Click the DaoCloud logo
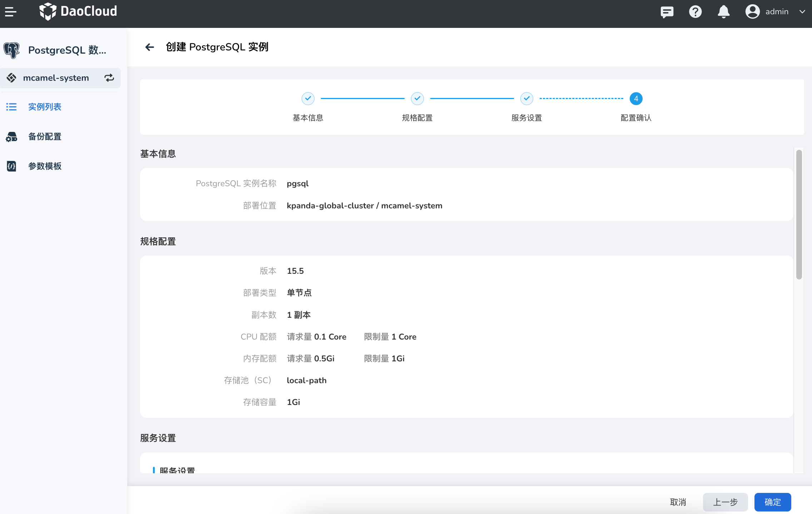812x514 pixels. pyautogui.click(x=78, y=12)
